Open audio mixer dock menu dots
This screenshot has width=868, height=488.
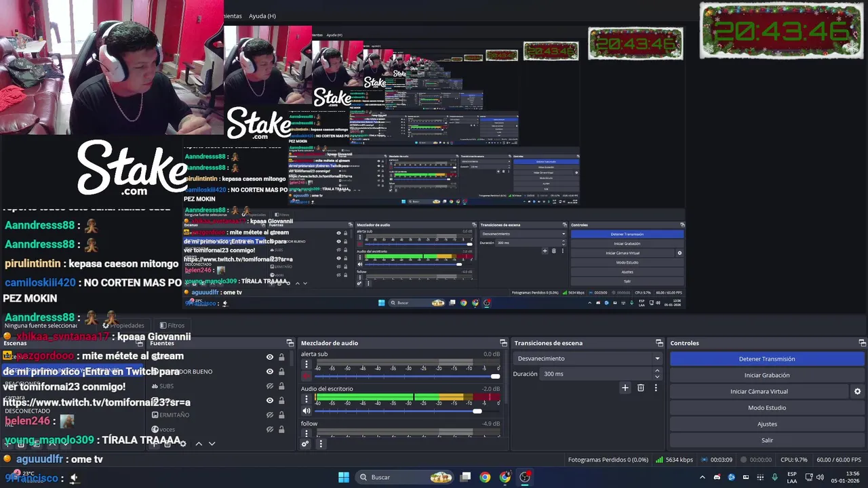click(321, 444)
